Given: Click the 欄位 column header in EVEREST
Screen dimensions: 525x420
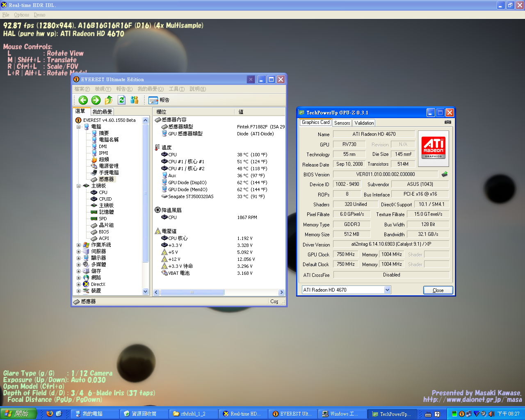Looking at the screenshot, I should 194,112.
